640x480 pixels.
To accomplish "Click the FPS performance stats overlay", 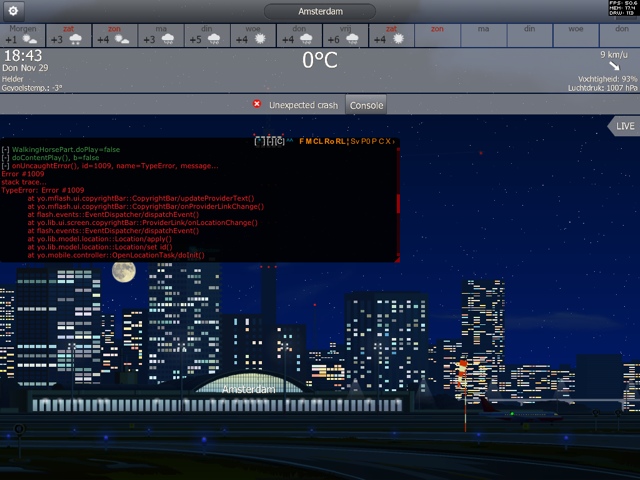I will tap(623, 8).
